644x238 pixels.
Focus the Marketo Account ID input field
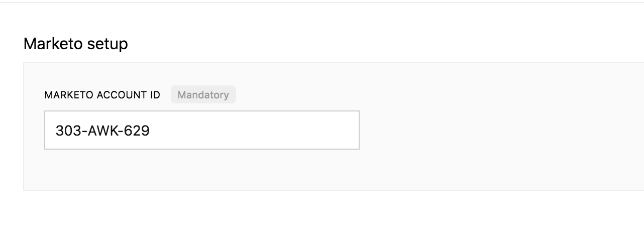click(x=202, y=130)
